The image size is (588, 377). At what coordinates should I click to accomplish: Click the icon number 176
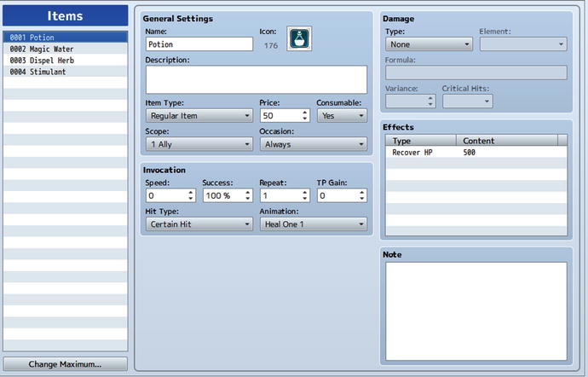[271, 45]
